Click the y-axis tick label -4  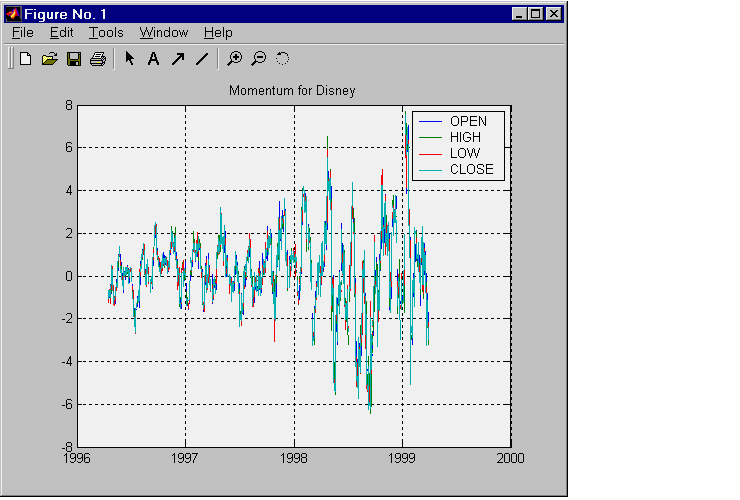coord(67,362)
